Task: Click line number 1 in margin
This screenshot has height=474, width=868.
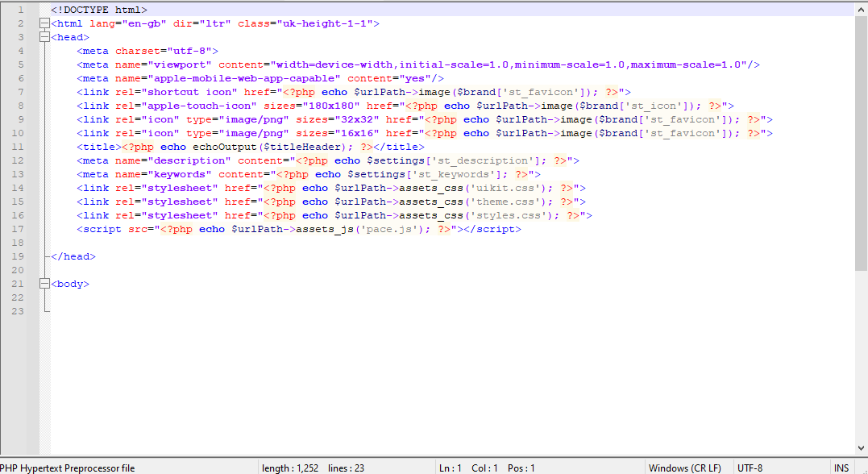Action: tap(20, 10)
